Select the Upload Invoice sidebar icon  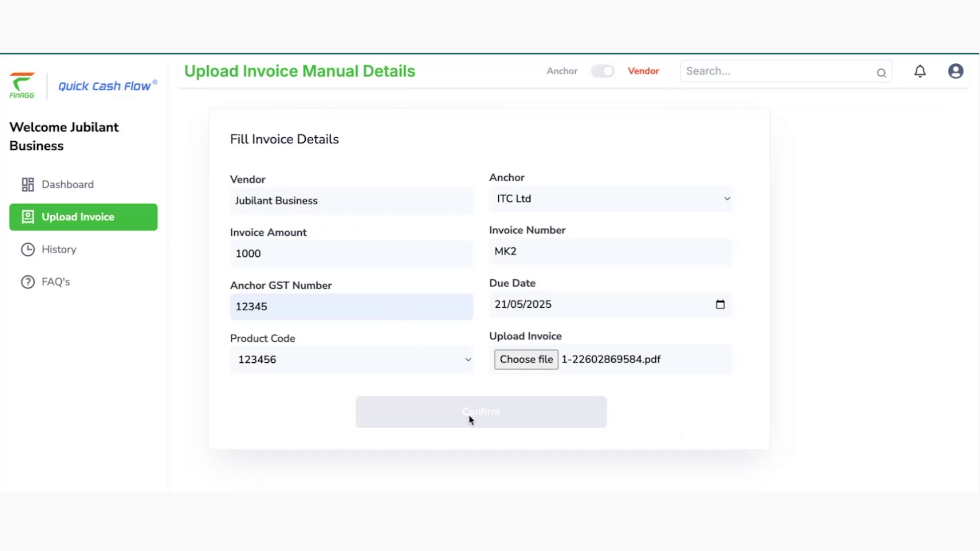pyautogui.click(x=27, y=216)
